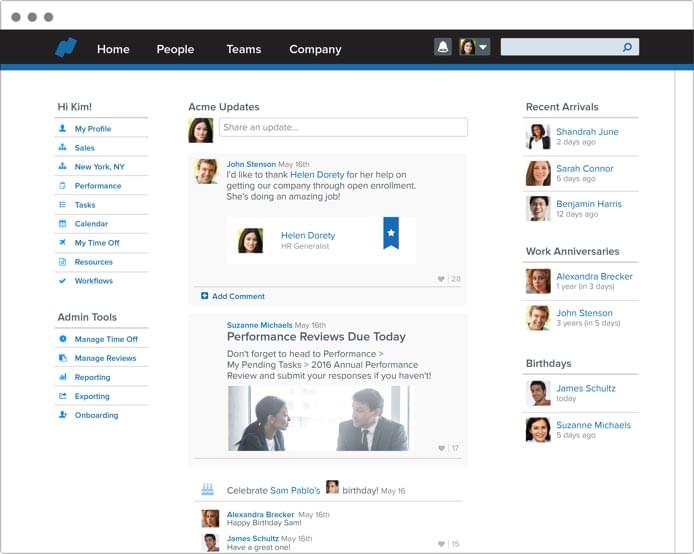Click Helen Dorety's card name

pos(308,235)
